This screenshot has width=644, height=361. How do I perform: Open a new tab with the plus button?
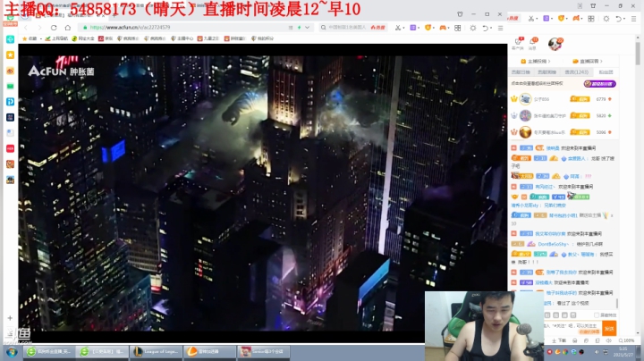[x=114, y=15]
